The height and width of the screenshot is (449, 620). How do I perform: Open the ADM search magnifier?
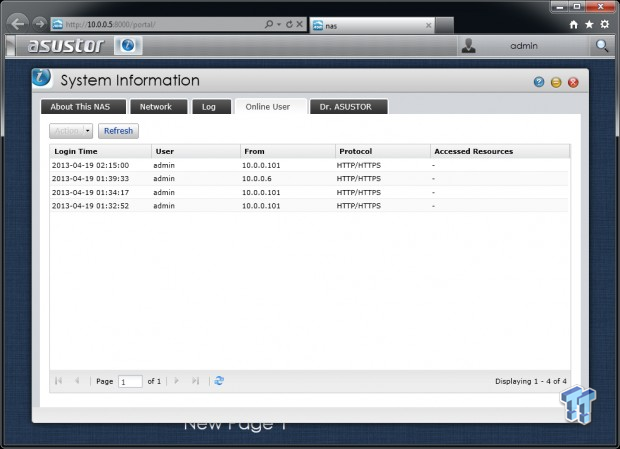[x=602, y=46]
